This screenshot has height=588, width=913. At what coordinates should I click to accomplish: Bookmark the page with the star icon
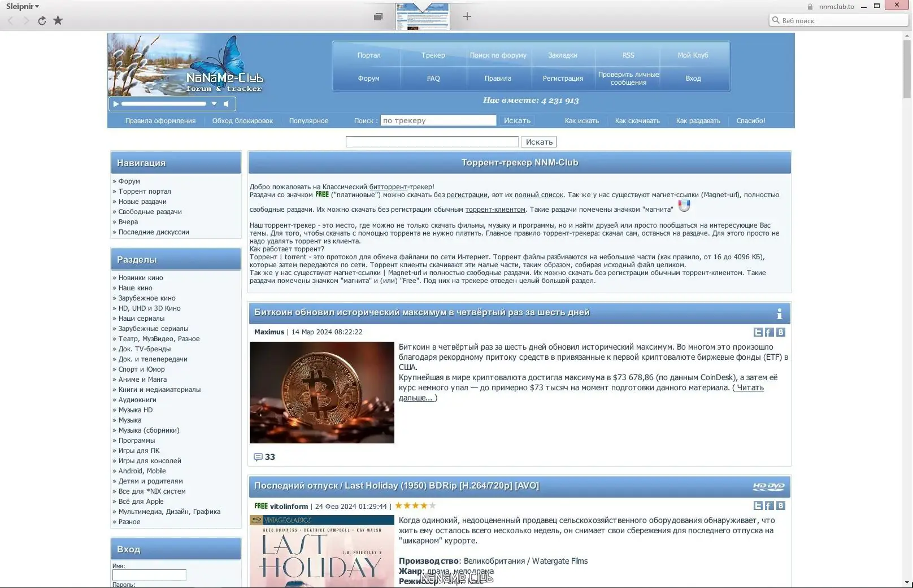pyautogui.click(x=58, y=20)
